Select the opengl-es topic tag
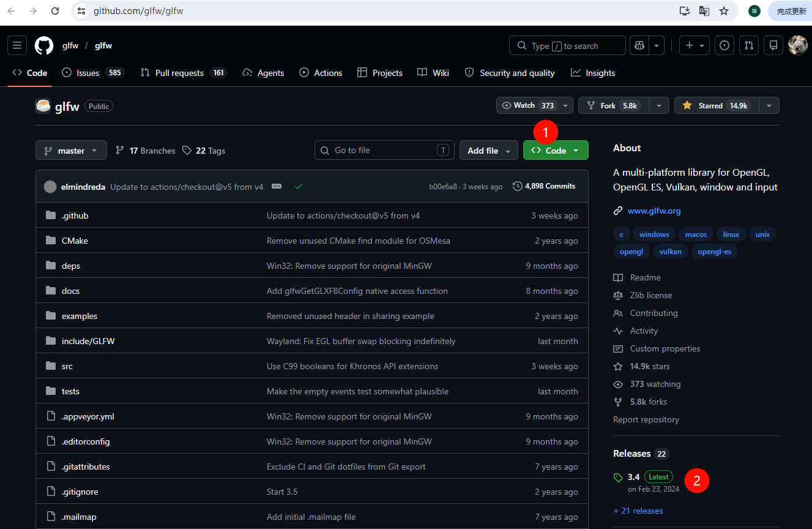The image size is (812, 529). [x=715, y=252]
